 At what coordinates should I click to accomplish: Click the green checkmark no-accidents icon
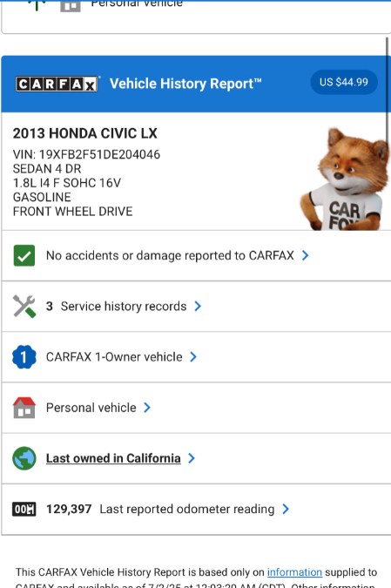point(24,255)
